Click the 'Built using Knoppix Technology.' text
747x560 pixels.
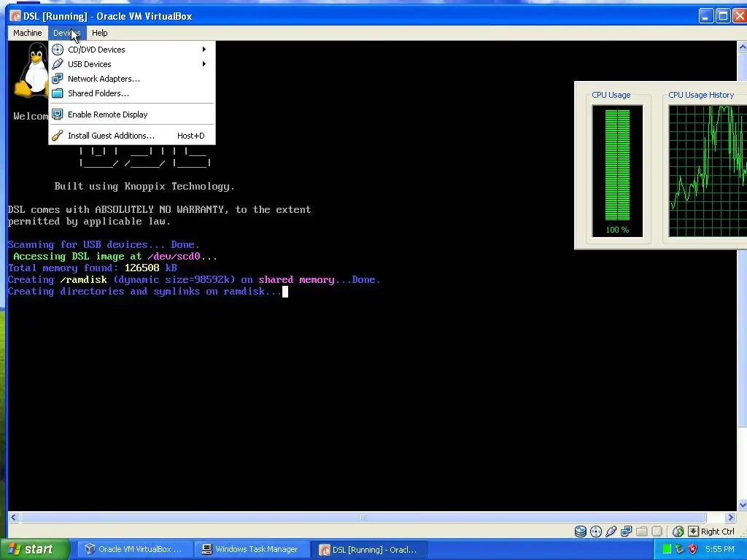pos(144,186)
